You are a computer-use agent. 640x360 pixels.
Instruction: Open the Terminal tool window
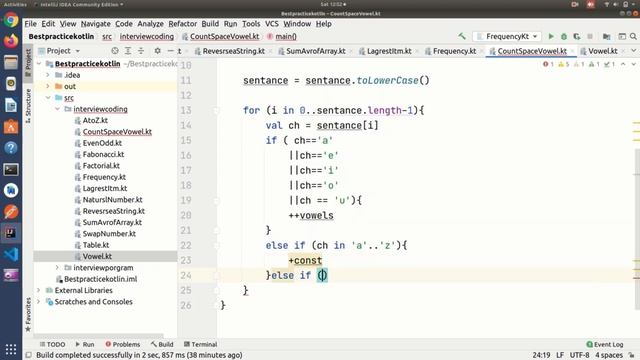(200, 344)
